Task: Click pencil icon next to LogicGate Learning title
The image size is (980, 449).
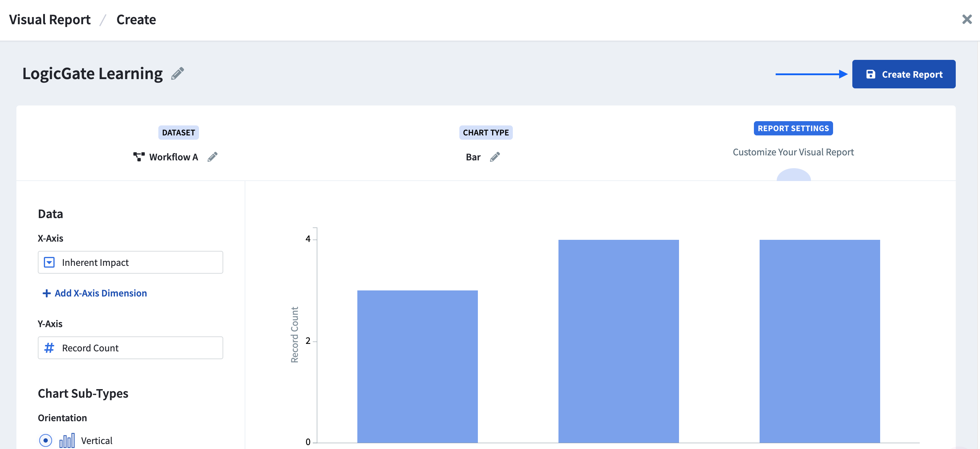Action: (177, 73)
